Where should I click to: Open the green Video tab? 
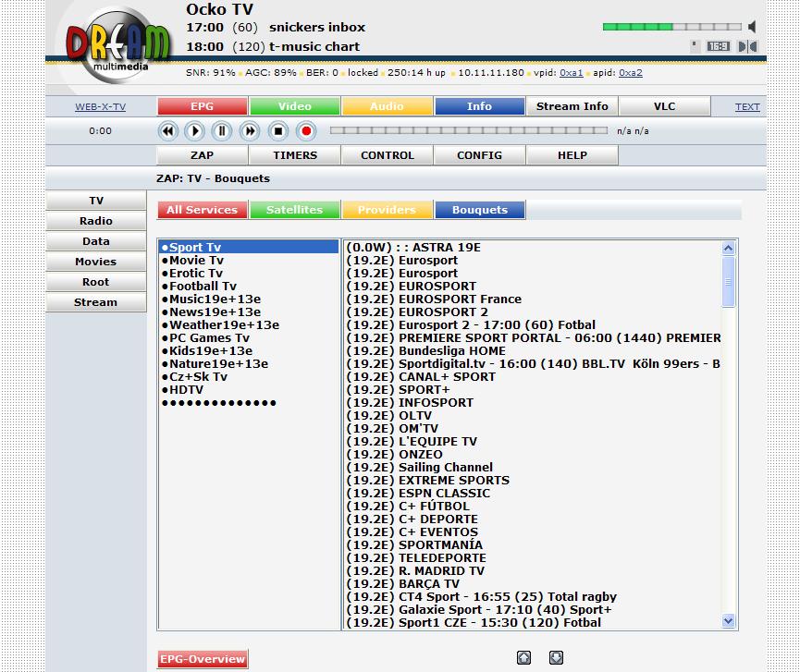[295, 106]
